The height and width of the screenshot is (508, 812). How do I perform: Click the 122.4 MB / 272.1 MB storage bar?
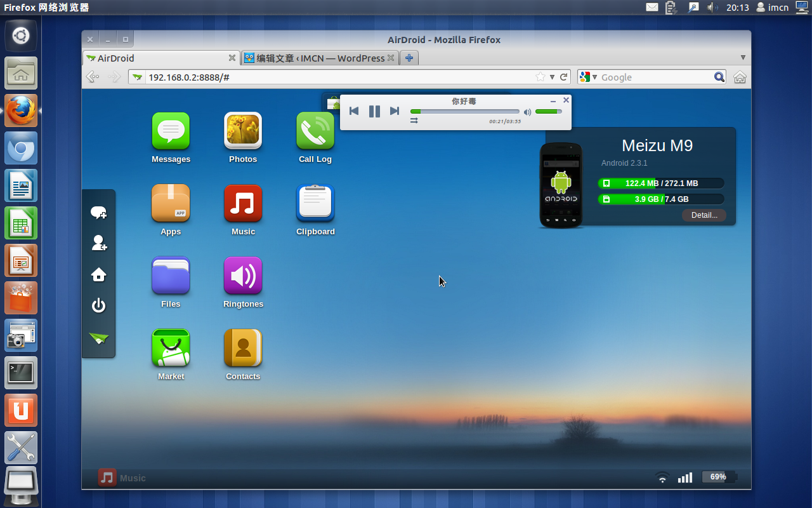[661, 184]
